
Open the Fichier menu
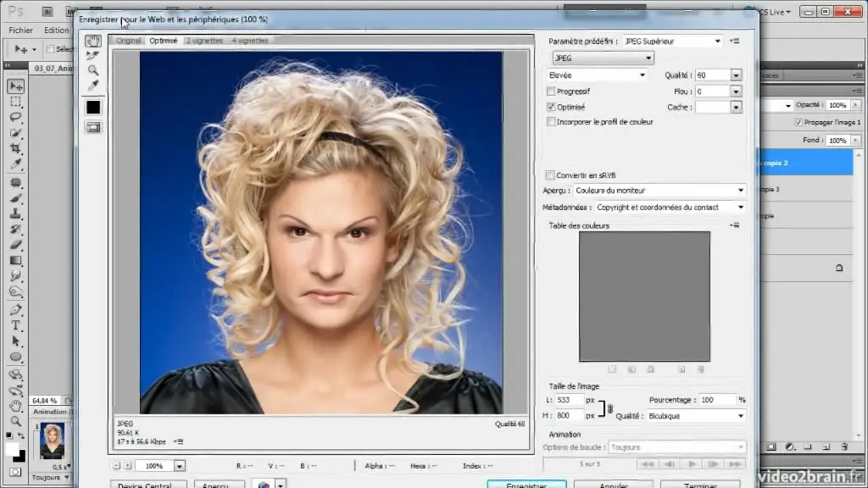(x=21, y=30)
